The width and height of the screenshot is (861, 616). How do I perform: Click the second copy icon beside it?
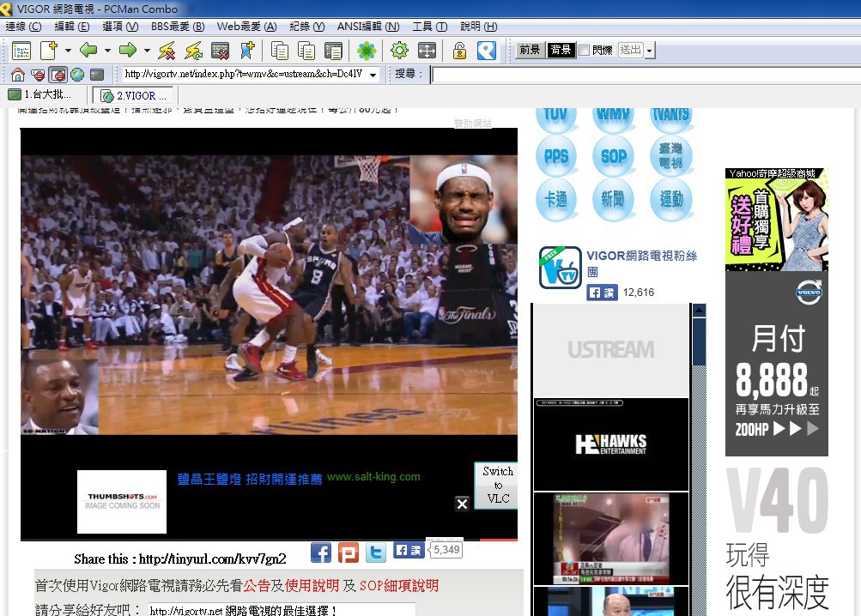[x=306, y=51]
